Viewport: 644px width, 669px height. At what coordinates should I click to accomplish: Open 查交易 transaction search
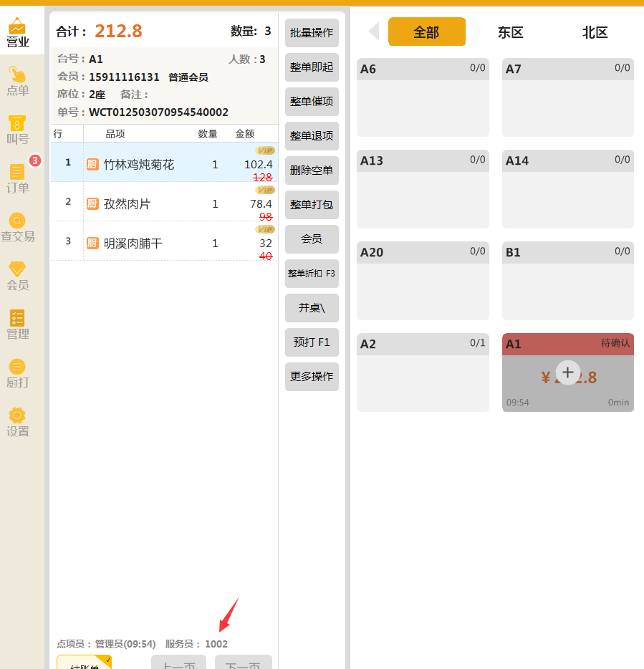(x=17, y=227)
